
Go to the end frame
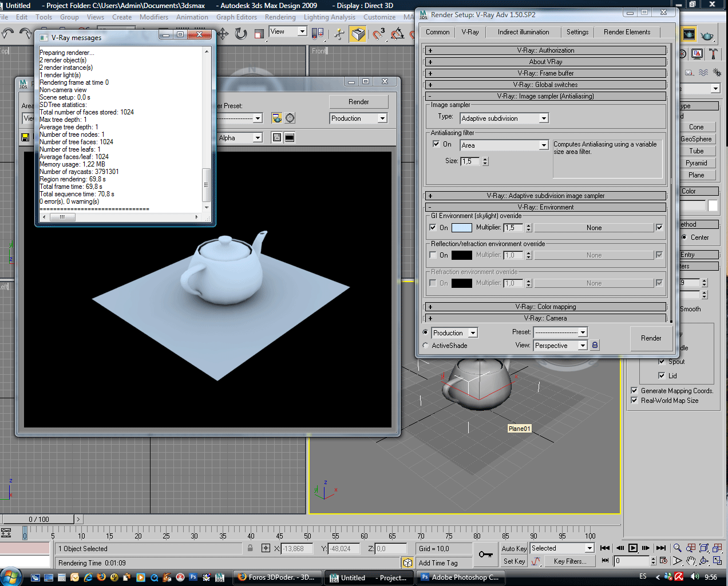(661, 548)
